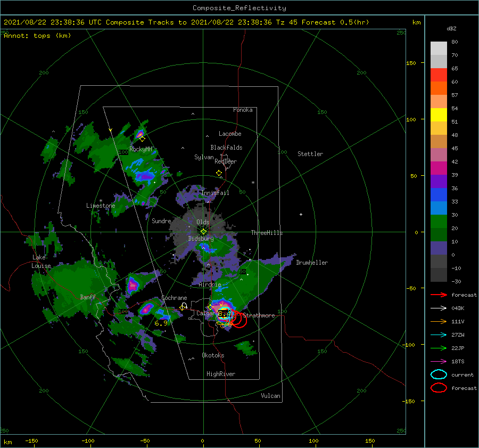The width and height of the screenshot is (479, 448).
Task: Click the Innisfail city label
Action: click(x=215, y=193)
